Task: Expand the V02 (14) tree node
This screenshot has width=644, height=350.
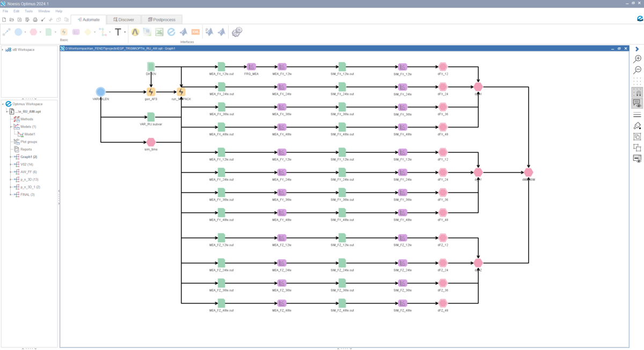Action: click(11, 165)
